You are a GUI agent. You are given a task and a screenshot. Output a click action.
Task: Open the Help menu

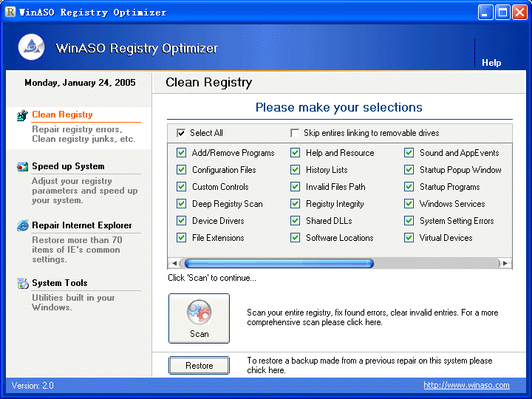pos(491,63)
